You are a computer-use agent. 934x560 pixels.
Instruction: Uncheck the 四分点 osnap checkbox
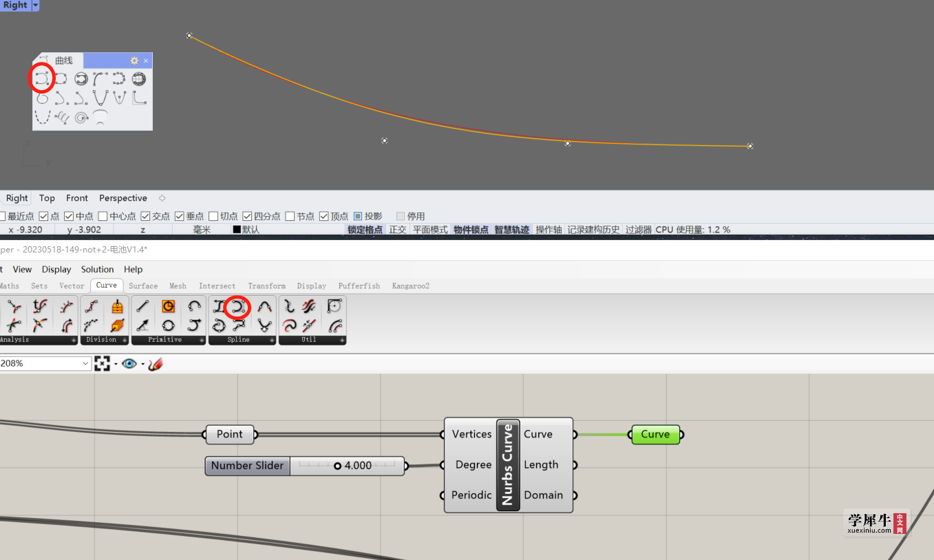click(x=247, y=216)
